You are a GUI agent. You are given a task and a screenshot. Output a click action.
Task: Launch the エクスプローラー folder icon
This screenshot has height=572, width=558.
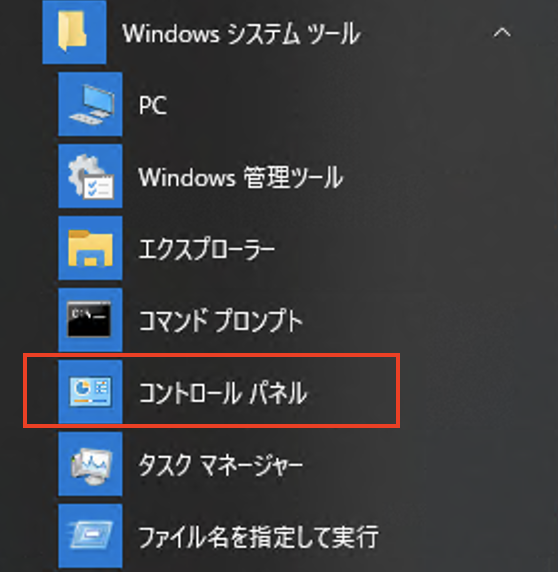(x=90, y=248)
